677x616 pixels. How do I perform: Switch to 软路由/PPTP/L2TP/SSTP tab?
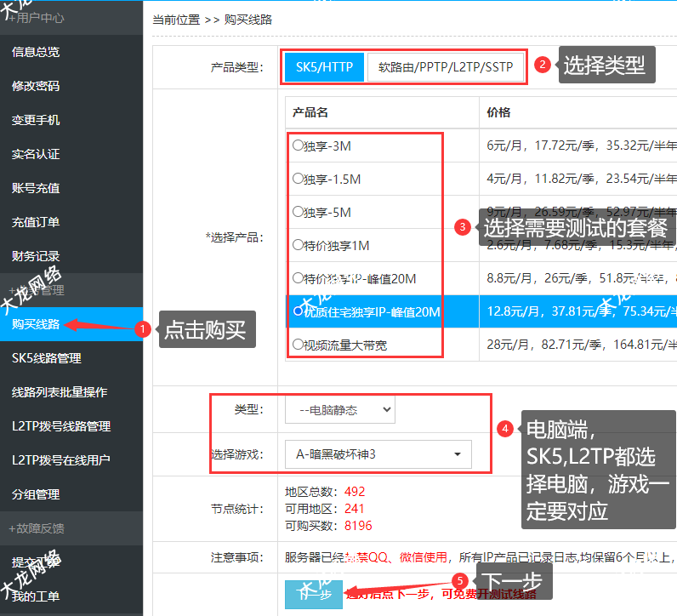[x=446, y=66]
